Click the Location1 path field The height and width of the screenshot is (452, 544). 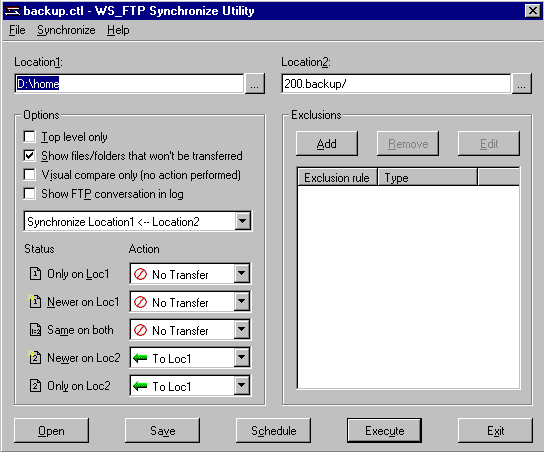tap(129, 84)
